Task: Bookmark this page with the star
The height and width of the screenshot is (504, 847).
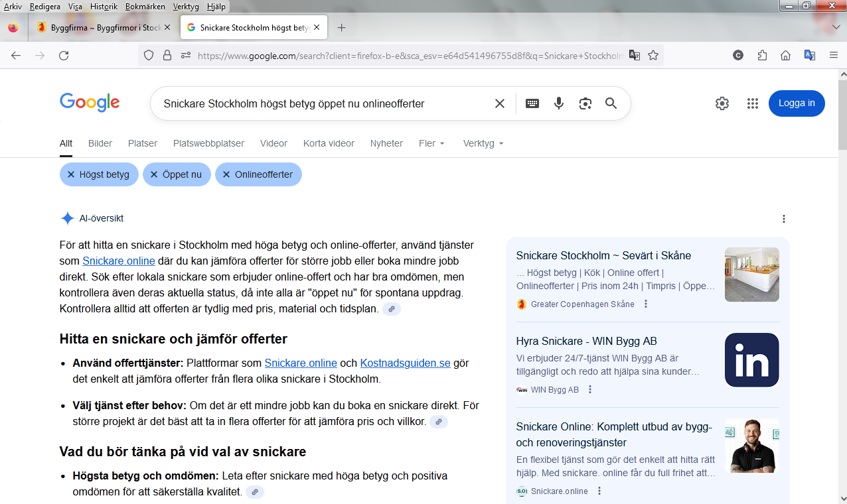Action: [653, 56]
